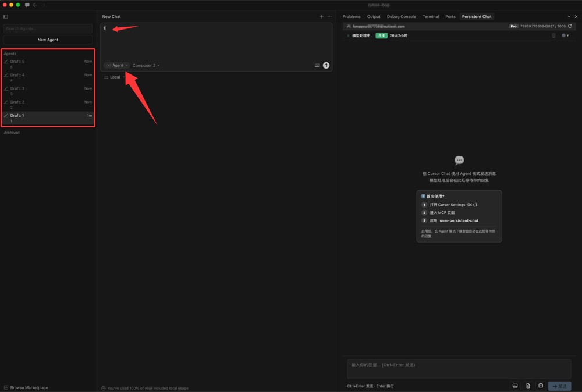Image resolution: width=582 pixels, height=392 pixels.
Task: Select the Draft: 3 agent
Action: coord(48,91)
